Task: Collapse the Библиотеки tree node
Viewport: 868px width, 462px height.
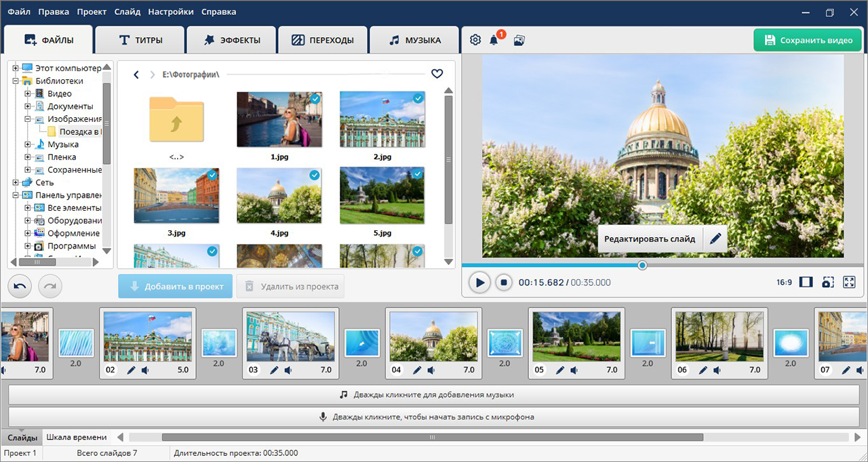Action: coord(16,81)
